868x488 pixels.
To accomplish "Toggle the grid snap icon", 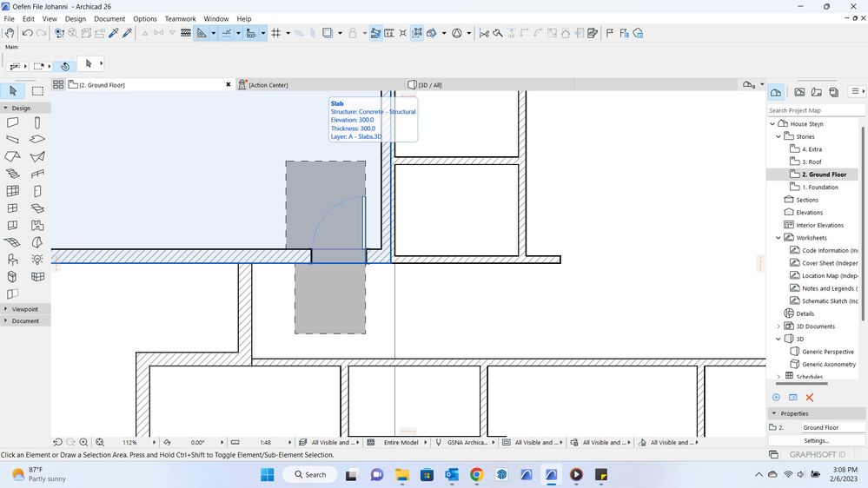I will point(276,33).
